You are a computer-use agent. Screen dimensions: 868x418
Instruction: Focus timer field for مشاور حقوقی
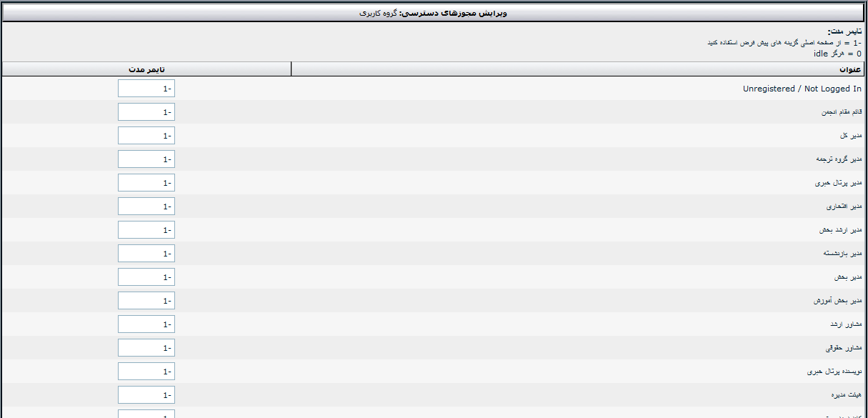point(146,348)
